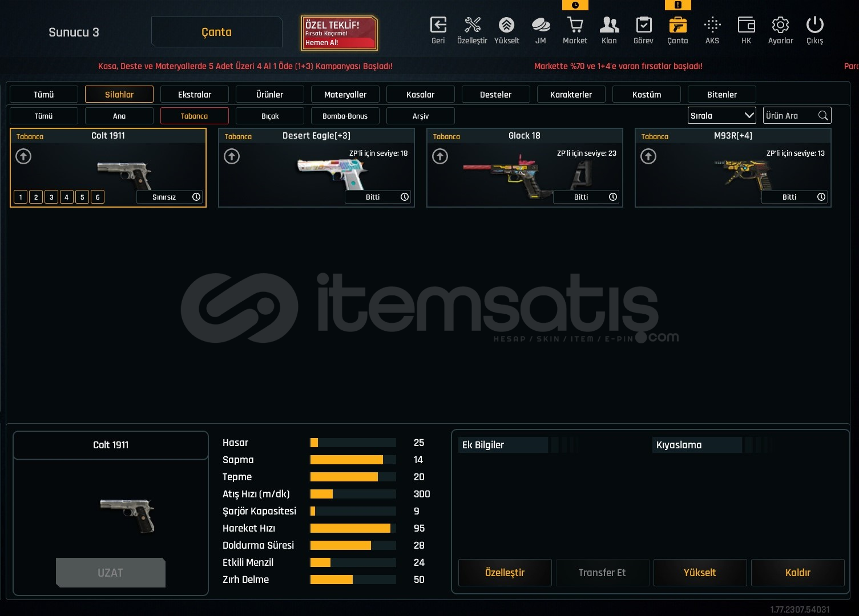
Task: Select the Arşiv subtab
Action: pyautogui.click(x=421, y=116)
